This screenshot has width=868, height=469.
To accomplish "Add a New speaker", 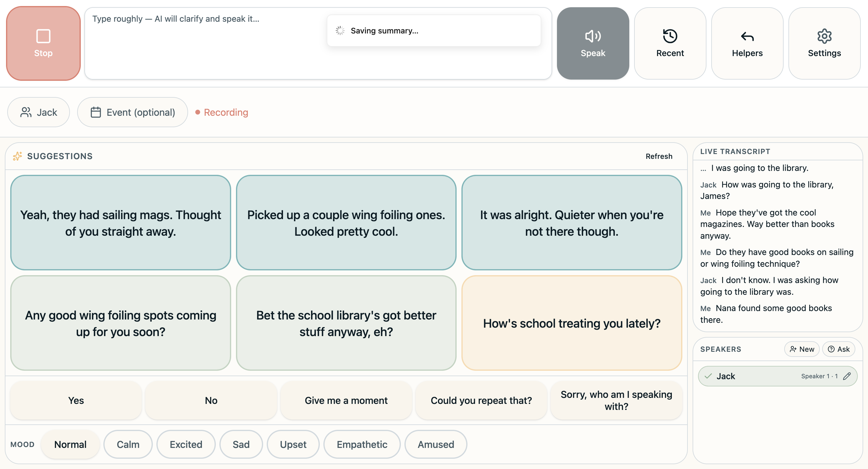I will pyautogui.click(x=802, y=349).
